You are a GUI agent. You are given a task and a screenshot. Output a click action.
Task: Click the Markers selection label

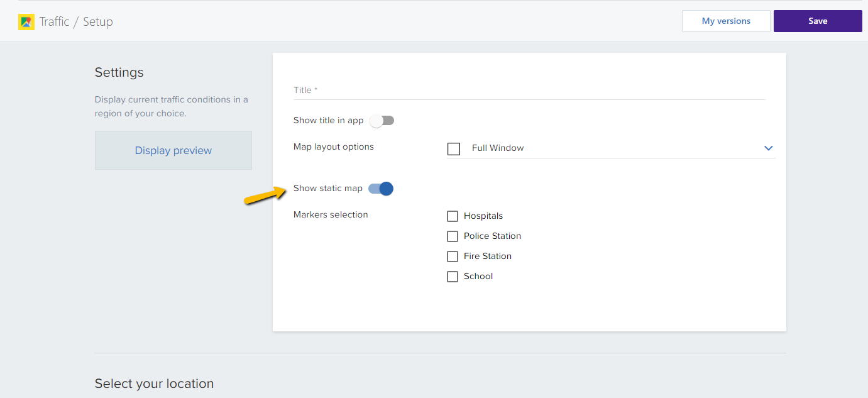pyautogui.click(x=331, y=215)
